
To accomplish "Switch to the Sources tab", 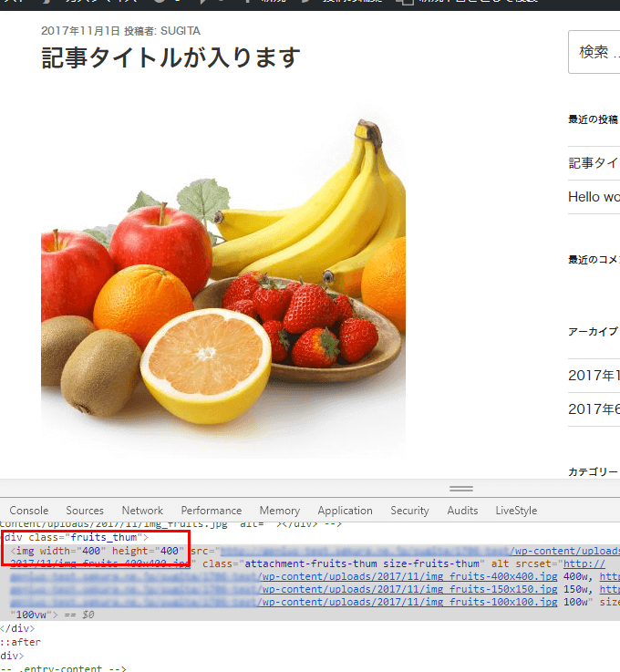I will pos(85,511).
